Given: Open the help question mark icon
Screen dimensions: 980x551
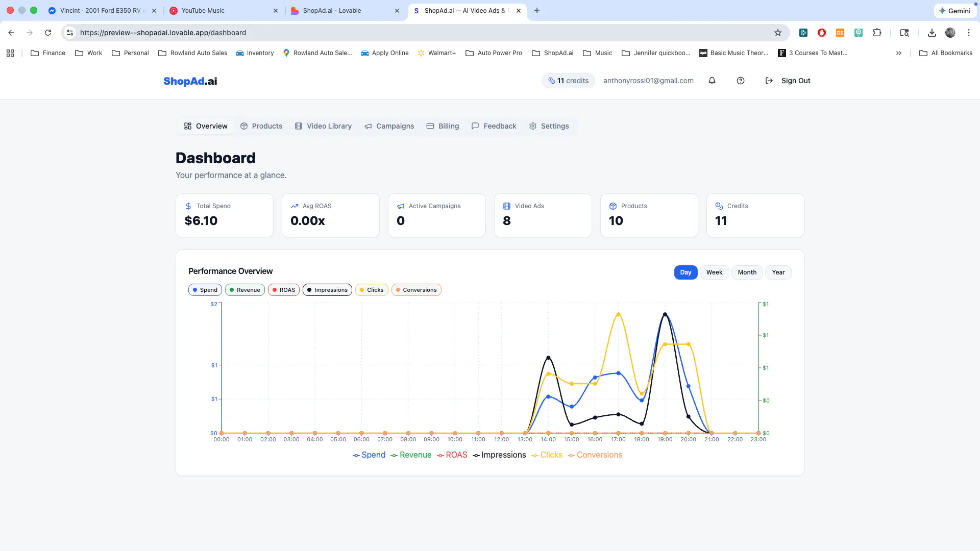Looking at the screenshot, I should (x=741, y=81).
